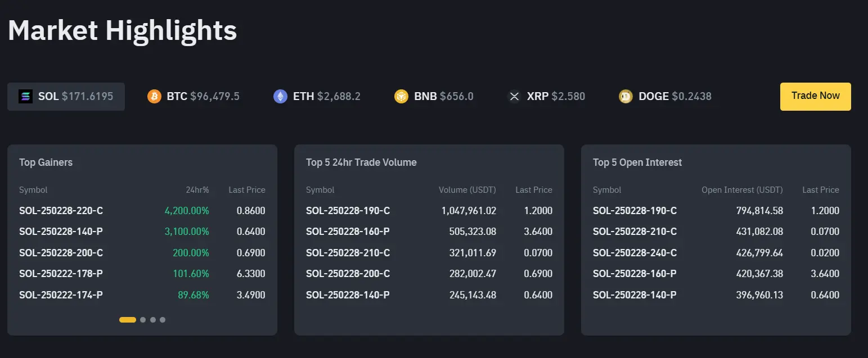Screen dimensions: 868x358
Task: Open SOL-250222-174-P in Top Gainers
Action: (61, 295)
